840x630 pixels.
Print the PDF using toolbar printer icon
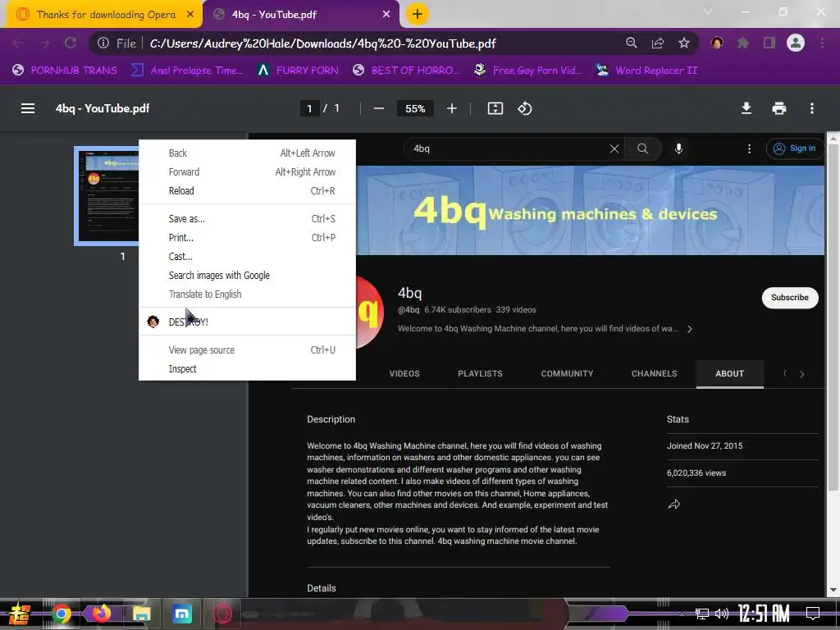(779, 109)
